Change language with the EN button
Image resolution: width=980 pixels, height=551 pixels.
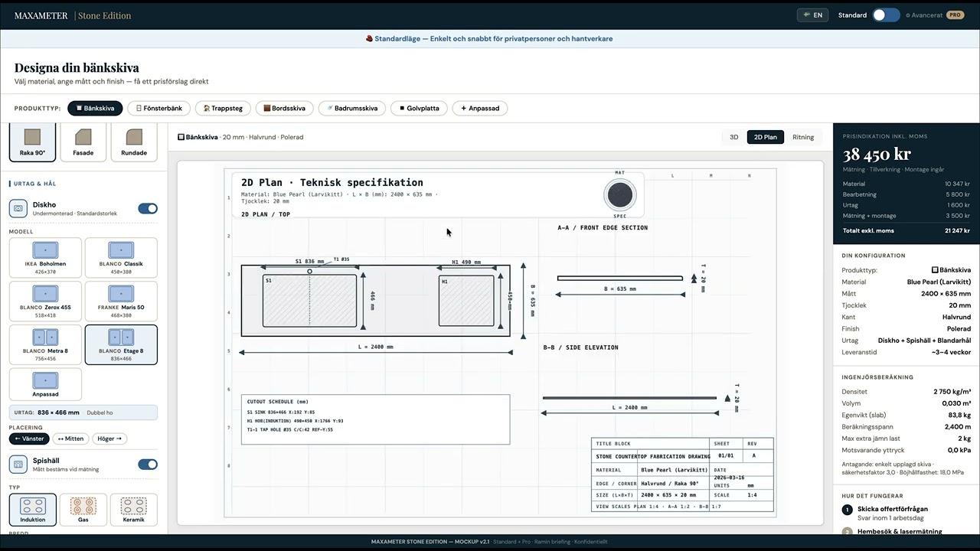point(812,15)
